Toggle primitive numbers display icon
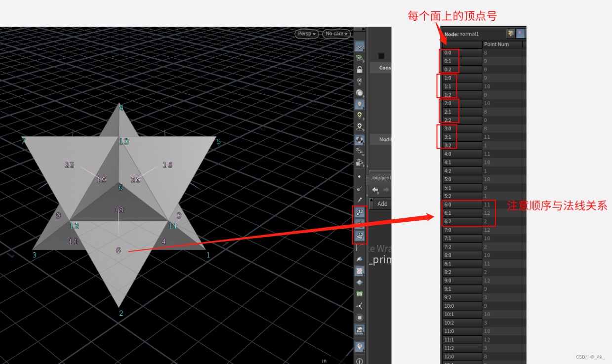 pyautogui.click(x=360, y=236)
